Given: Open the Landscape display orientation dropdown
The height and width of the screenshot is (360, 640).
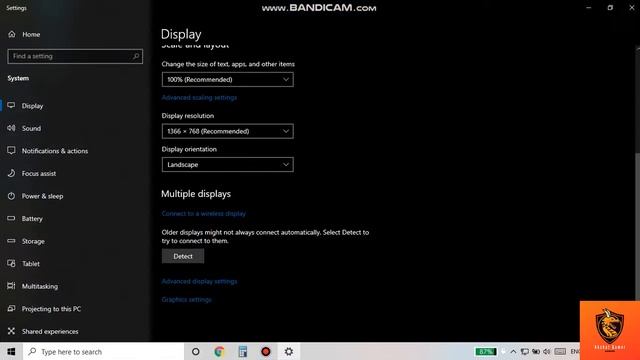Looking at the screenshot, I should click(227, 164).
